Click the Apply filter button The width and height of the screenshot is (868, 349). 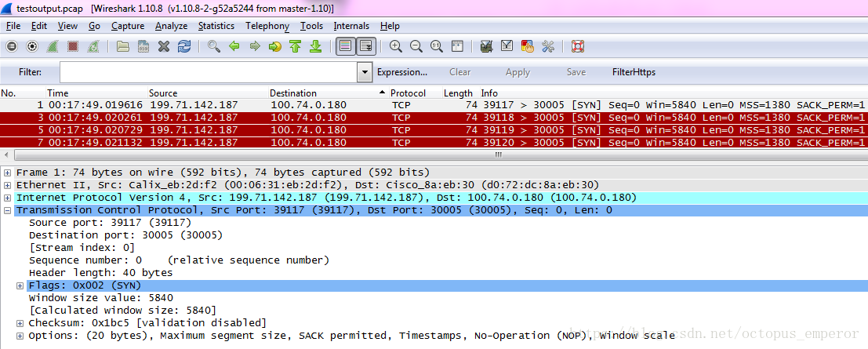[x=518, y=72]
